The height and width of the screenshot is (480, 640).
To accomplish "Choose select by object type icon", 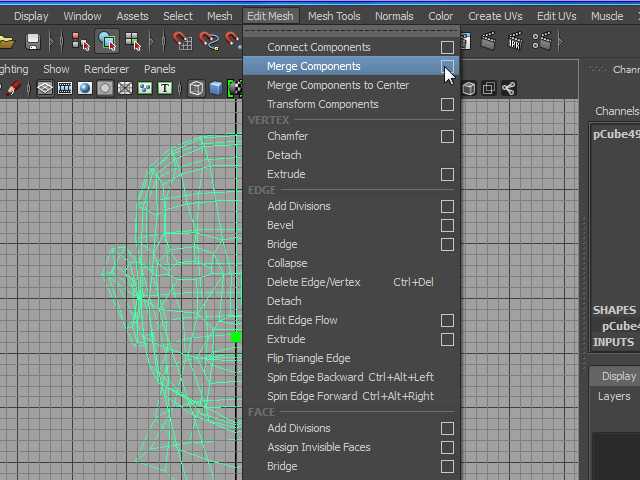I will [x=107, y=41].
